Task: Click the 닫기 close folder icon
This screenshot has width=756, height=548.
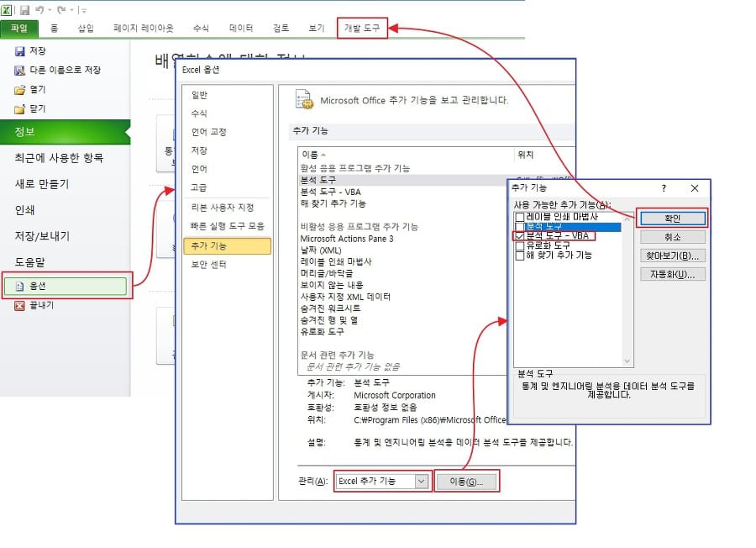Action: [x=20, y=109]
